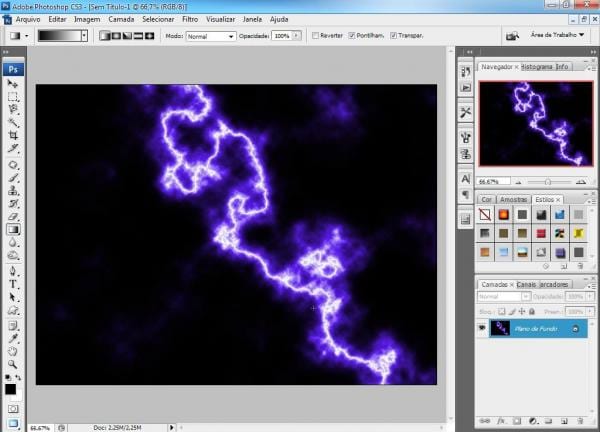Choose the Reflected Gradient style
The image size is (600, 432).
click(138, 36)
